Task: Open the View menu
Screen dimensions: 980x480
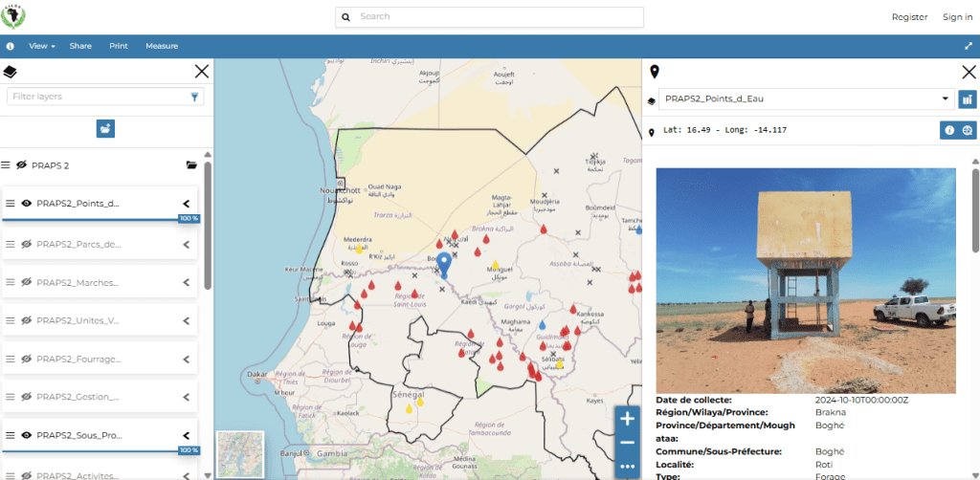Action: pyautogui.click(x=42, y=46)
